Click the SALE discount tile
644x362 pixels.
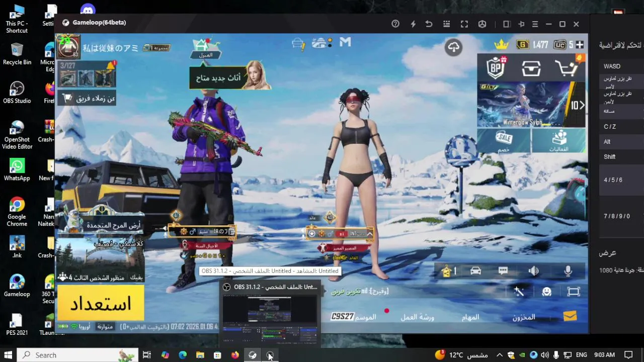point(504,141)
